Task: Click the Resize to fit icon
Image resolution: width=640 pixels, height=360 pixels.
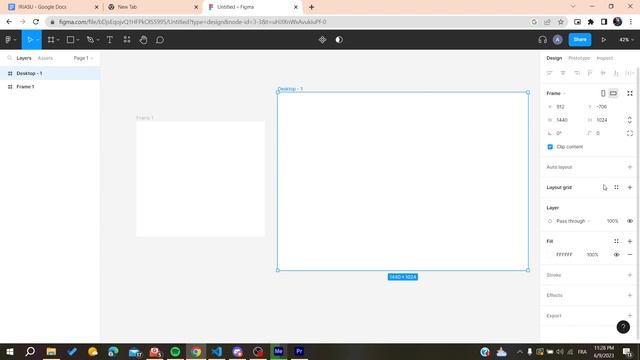Action: (630, 93)
